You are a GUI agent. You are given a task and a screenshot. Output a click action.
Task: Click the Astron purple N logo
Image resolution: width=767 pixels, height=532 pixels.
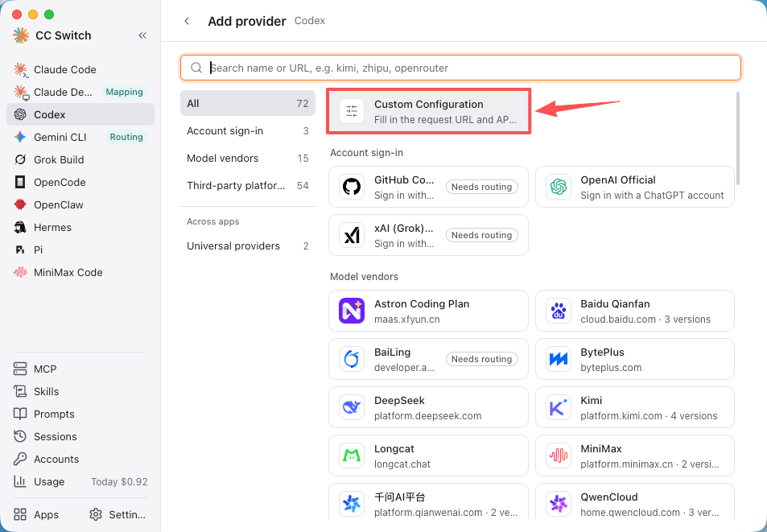(x=352, y=311)
